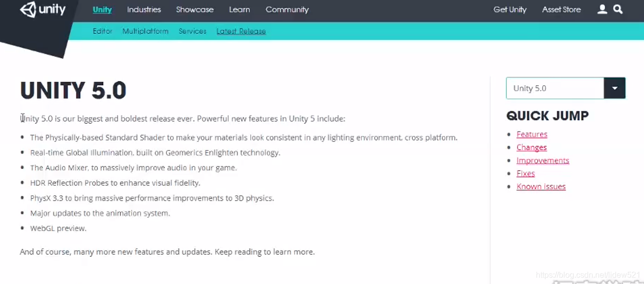Open the Unity top menu item
The image size is (644, 284).
pos(102,9)
